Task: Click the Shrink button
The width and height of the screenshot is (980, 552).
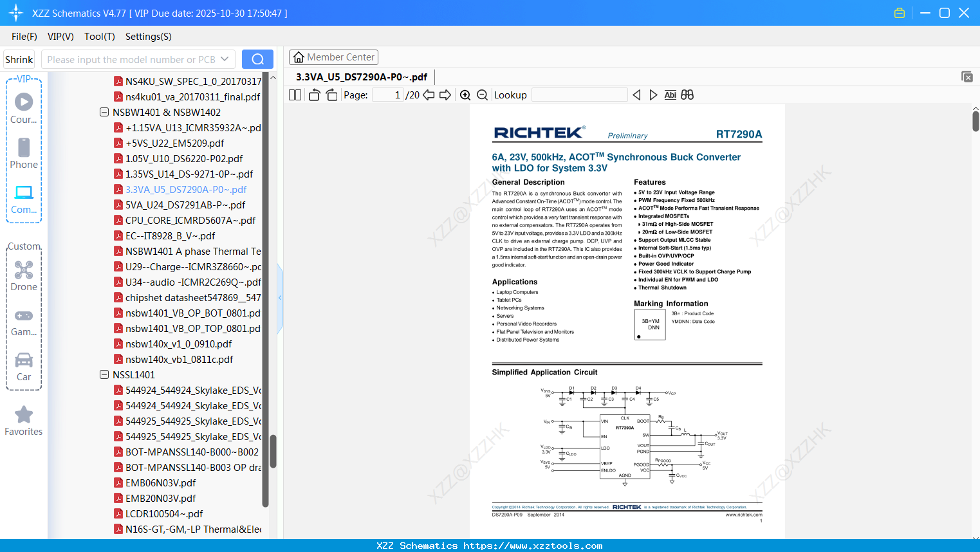Action: (x=19, y=59)
